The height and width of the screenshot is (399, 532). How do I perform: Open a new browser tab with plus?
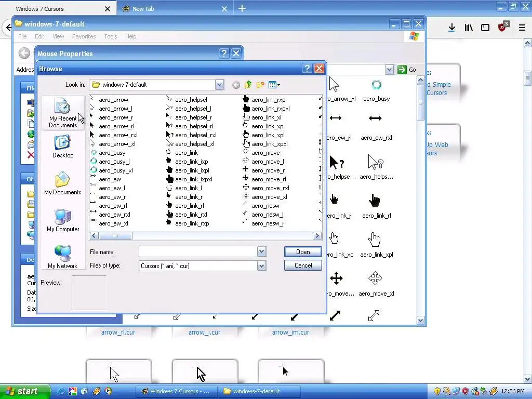[x=242, y=8]
